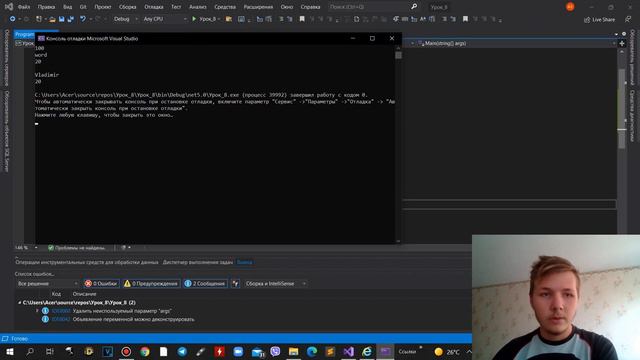Viewport: 640px width, 360px height.
Task: Click the search magnifier icon in title bar
Action: (x=414, y=7)
